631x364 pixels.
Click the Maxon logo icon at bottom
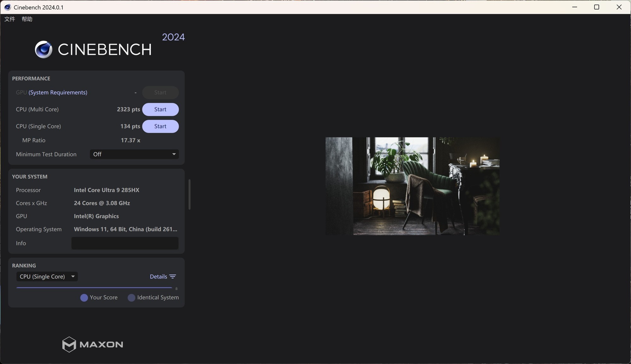(69, 344)
